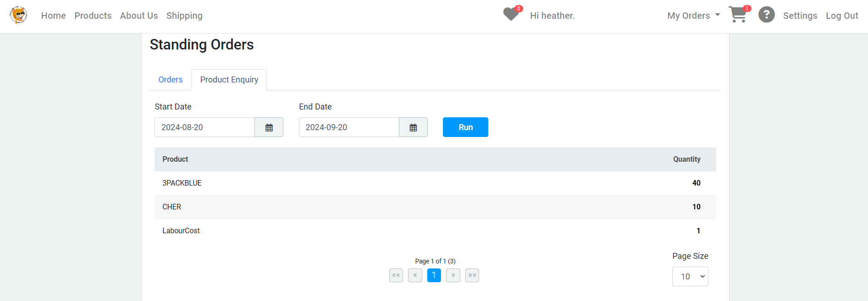The width and height of the screenshot is (868, 301).
Task: Open the shopping cart icon
Action: pos(738,15)
